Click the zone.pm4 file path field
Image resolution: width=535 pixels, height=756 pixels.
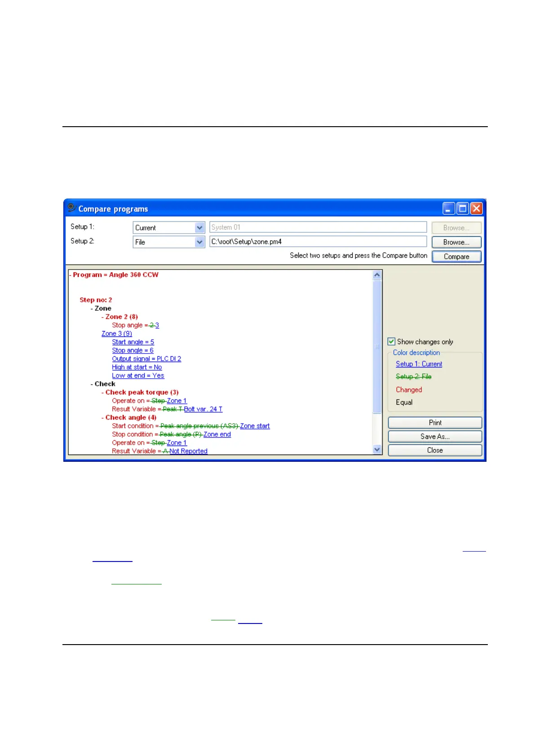click(x=318, y=242)
